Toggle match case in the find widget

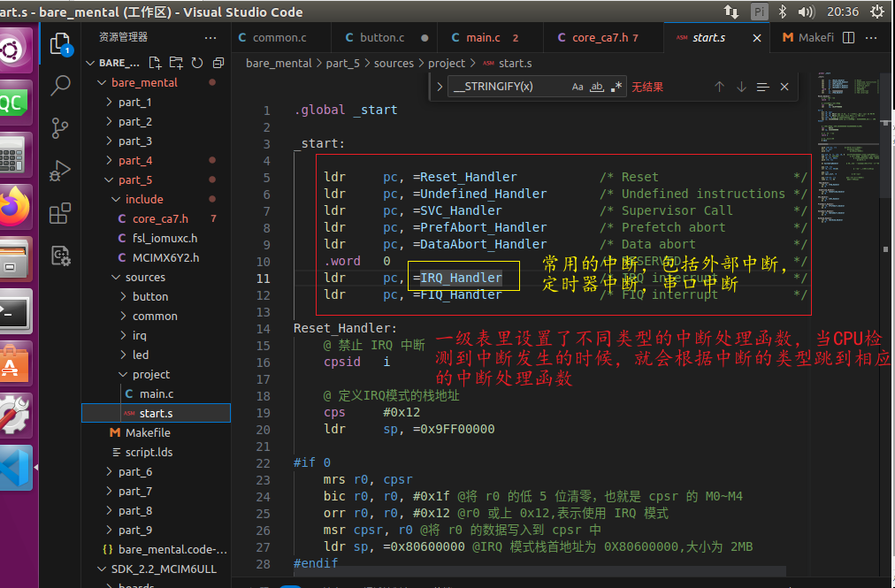[577, 88]
